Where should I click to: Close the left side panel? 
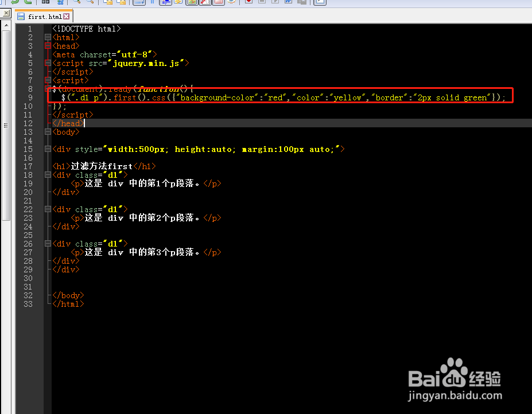pos(6,14)
